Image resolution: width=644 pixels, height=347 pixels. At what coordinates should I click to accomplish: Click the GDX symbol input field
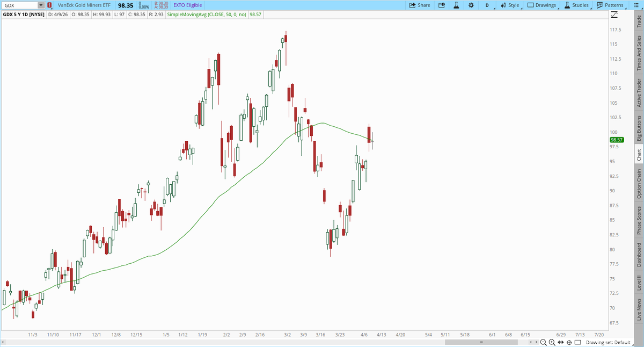click(19, 5)
